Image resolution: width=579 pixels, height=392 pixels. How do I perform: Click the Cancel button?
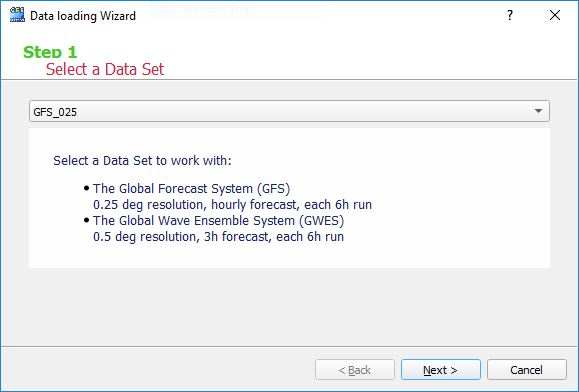[527, 369]
